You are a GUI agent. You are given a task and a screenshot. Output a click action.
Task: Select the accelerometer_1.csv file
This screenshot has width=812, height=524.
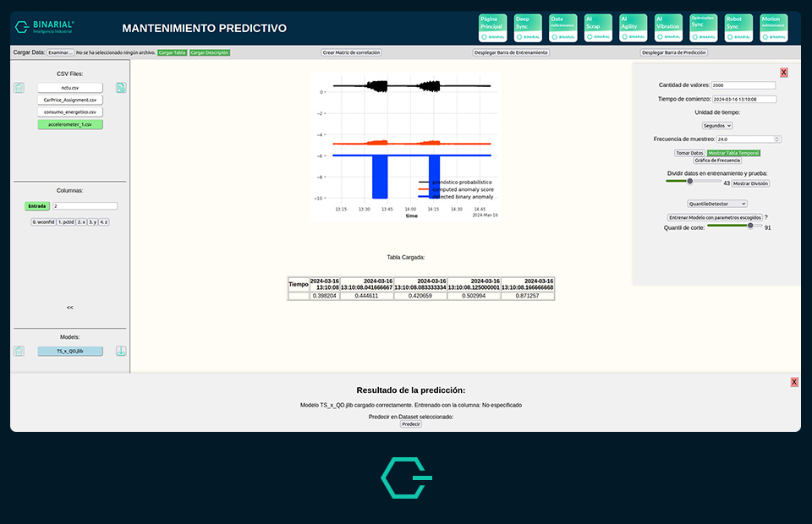tap(70, 124)
